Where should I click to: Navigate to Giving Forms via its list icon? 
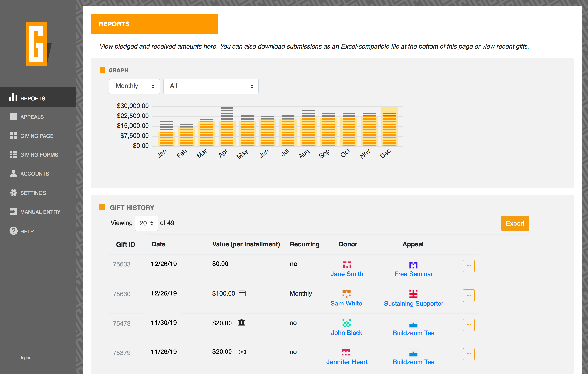(x=13, y=154)
